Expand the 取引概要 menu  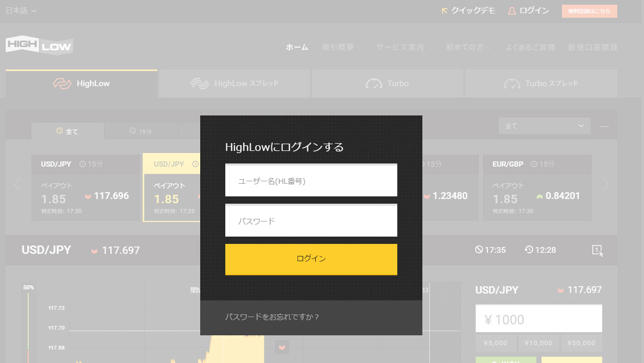342,47
